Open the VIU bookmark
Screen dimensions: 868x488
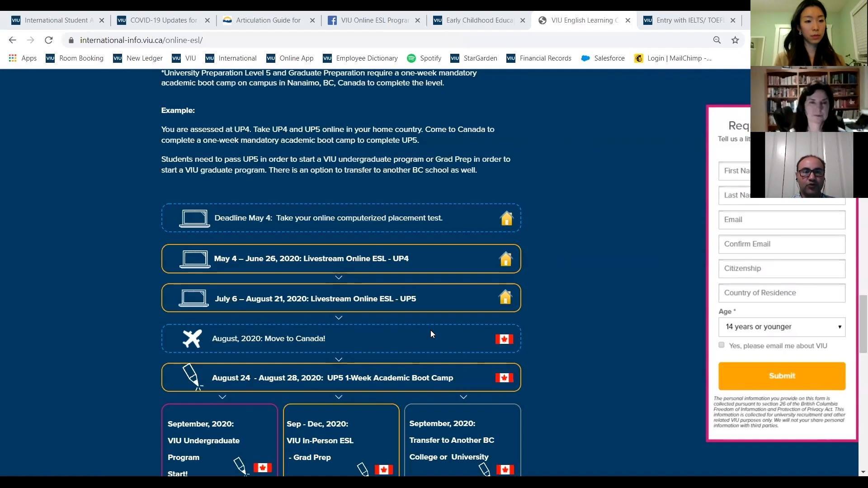tap(184, 58)
